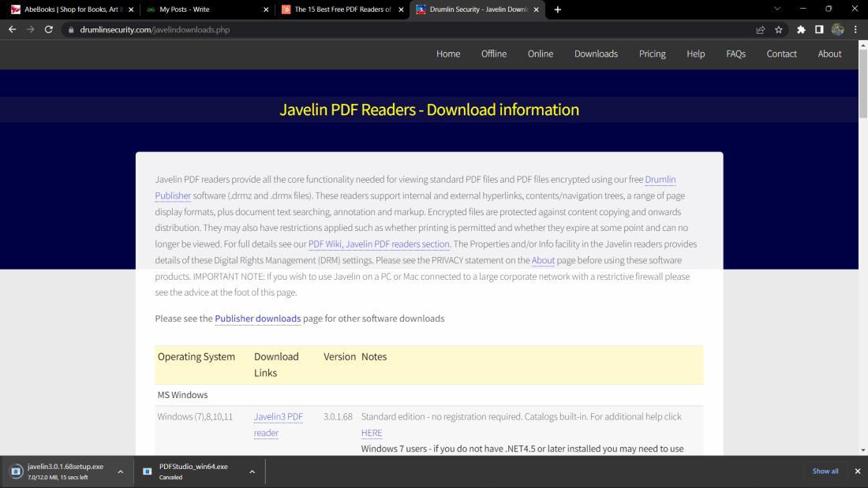Select the Drumlin Security tab
The width and height of the screenshot is (868, 488).
pyautogui.click(x=477, y=9)
